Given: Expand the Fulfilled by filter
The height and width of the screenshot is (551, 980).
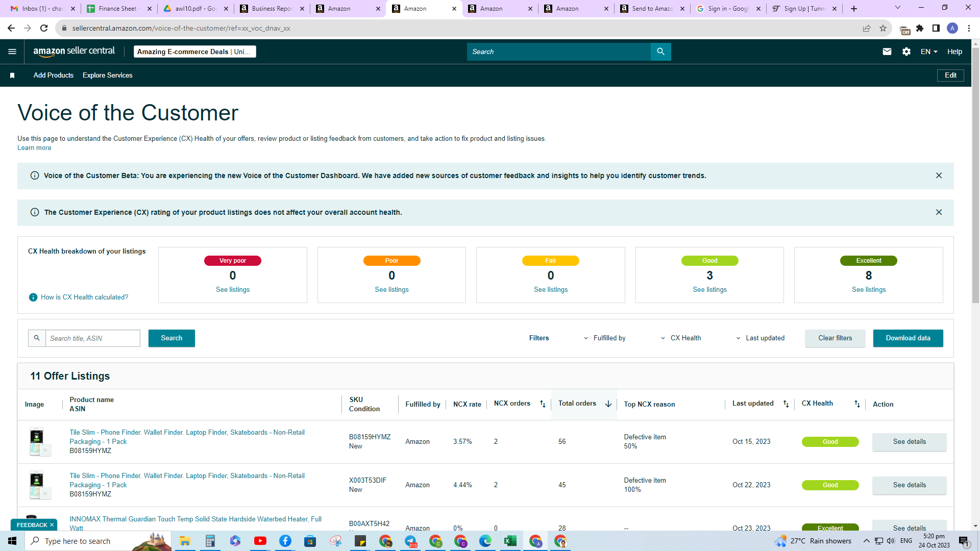Looking at the screenshot, I should [605, 338].
